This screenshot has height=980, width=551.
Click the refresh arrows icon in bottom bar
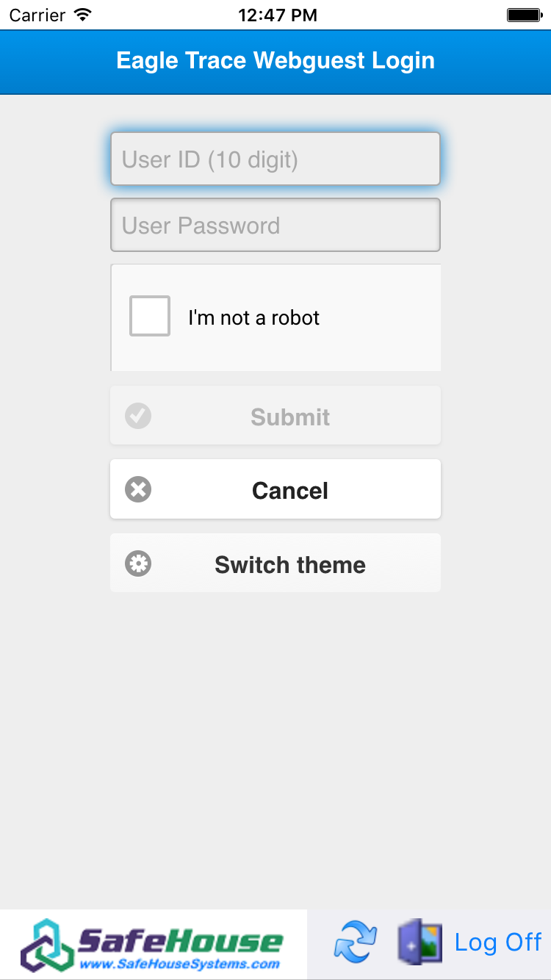(x=355, y=943)
